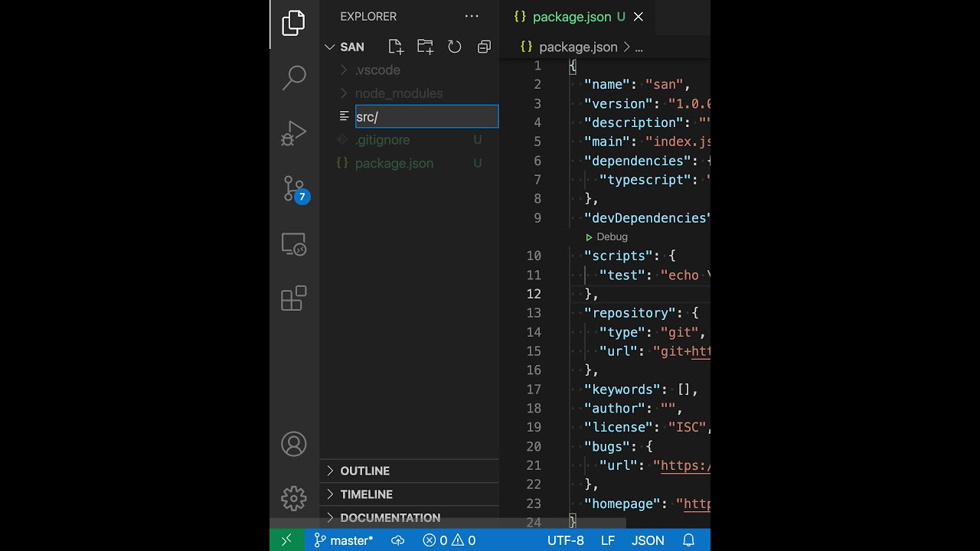Expand the node_modules folder
The height and width of the screenshot is (551, 980).
[398, 93]
